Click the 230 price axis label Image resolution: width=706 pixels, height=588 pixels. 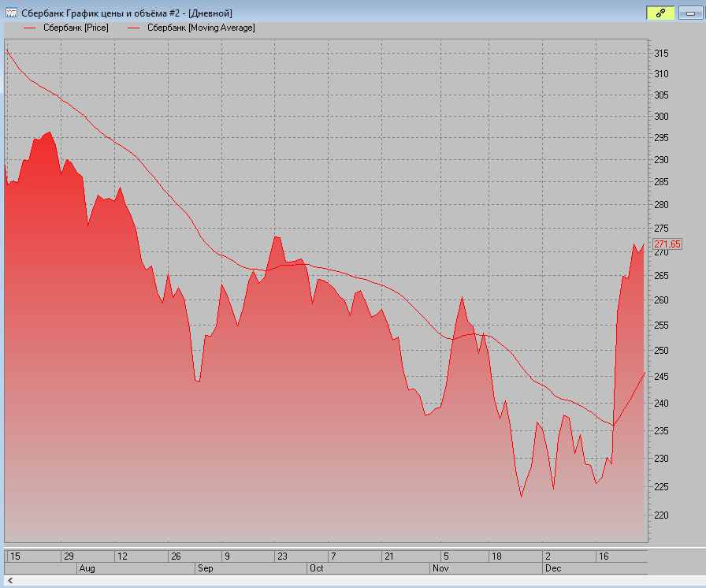point(661,458)
